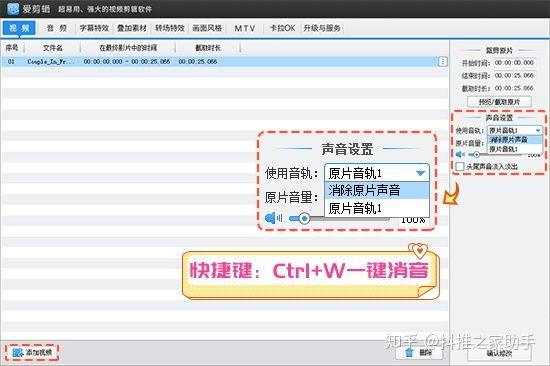Click the 00:00:25.066 duration cell in row 01
The image size is (550, 366).
pos(198,62)
